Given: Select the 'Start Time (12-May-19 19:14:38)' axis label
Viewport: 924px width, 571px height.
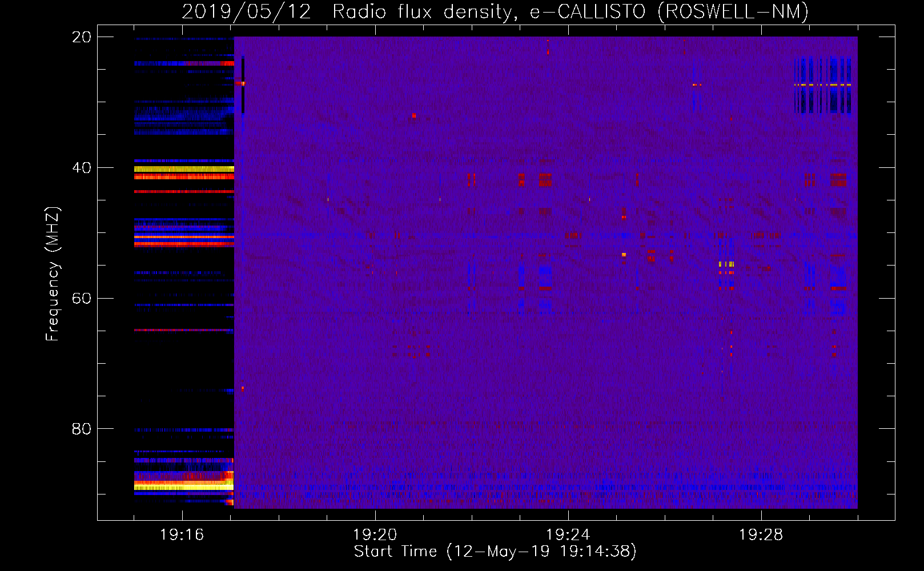Looking at the screenshot, I should tap(495, 552).
